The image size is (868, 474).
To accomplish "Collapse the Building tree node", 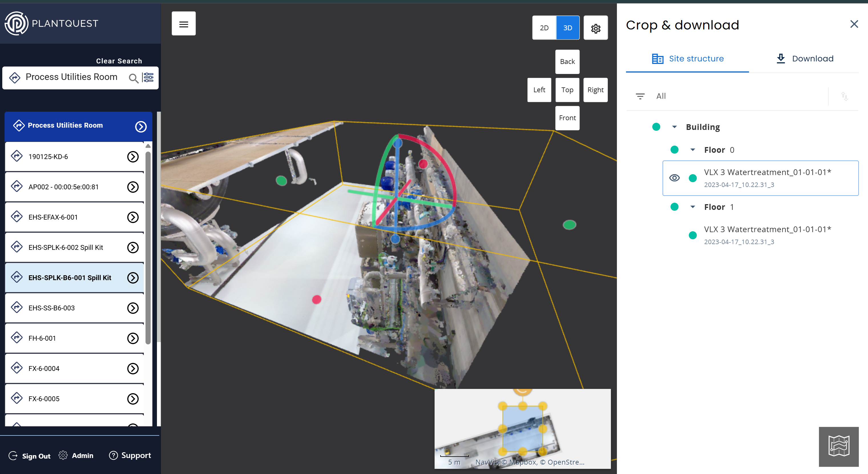I will tap(674, 127).
